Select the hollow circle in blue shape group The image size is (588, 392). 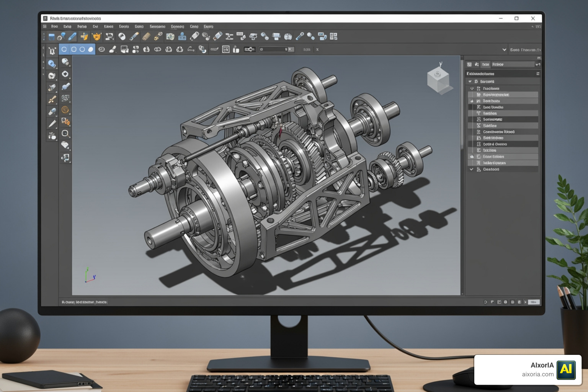pyautogui.click(x=82, y=49)
